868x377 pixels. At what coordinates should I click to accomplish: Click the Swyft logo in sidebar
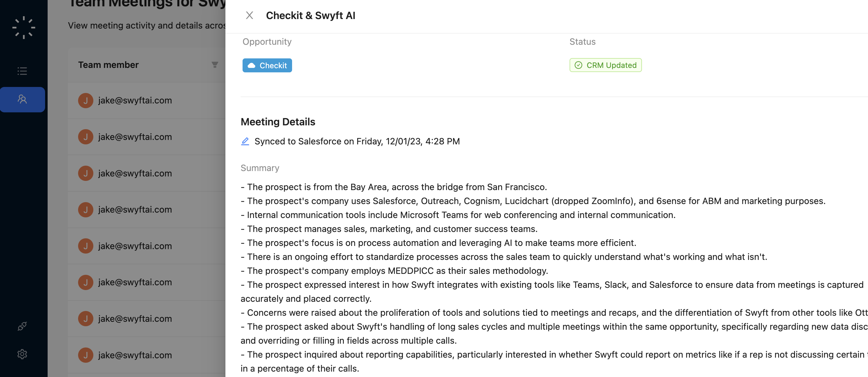[23, 27]
